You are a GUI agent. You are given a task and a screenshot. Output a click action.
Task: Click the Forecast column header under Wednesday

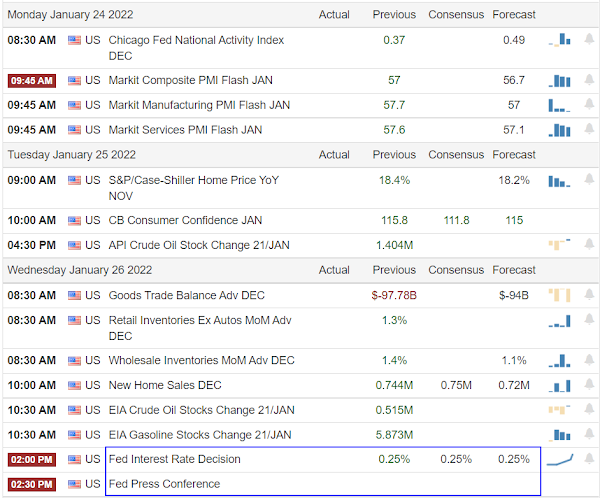[514, 270]
